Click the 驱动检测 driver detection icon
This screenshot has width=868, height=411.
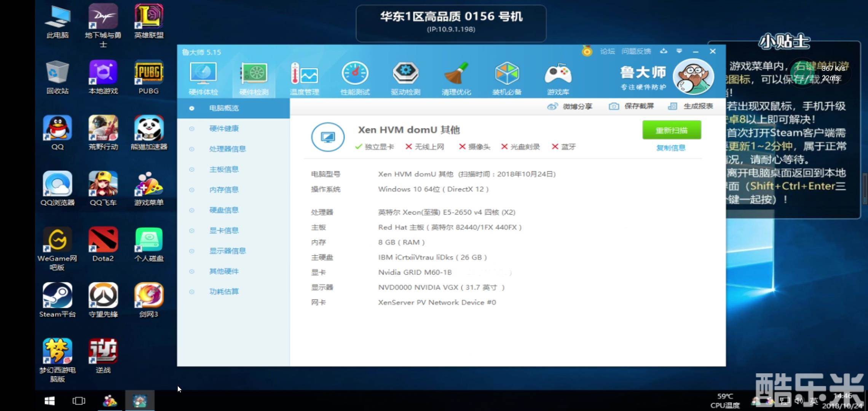pyautogui.click(x=405, y=73)
